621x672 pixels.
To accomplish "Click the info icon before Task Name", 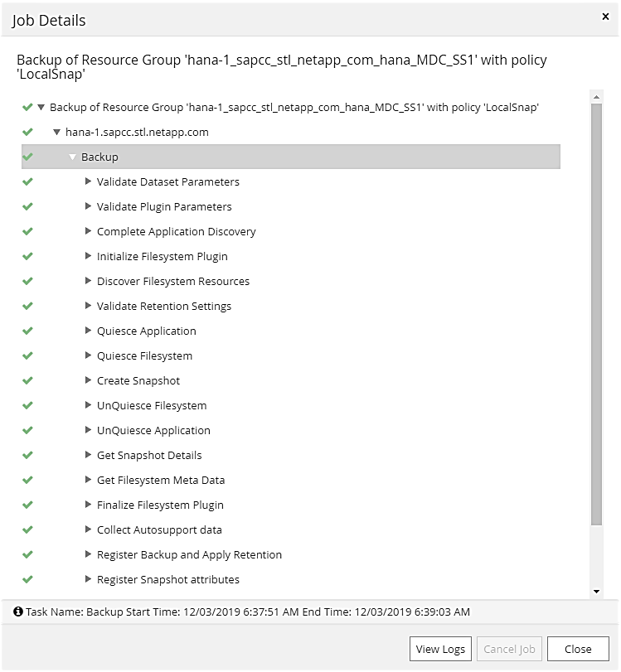I will pyautogui.click(x=17, y=612).
